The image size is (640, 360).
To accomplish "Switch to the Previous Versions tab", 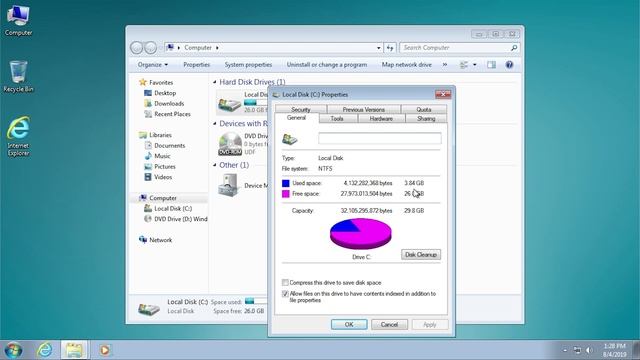I will [363, 109].
